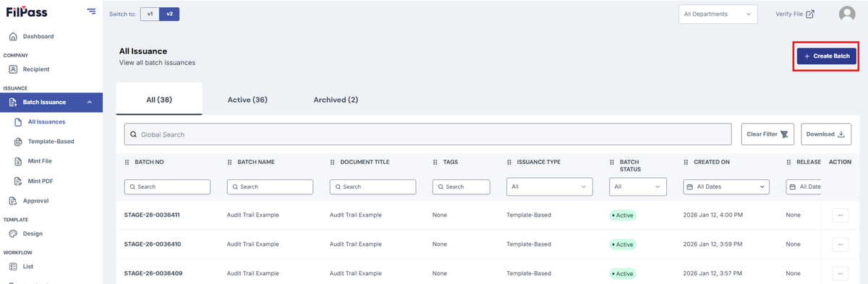
Task: Switch to the Archived (2) tab
Action: pyautogui.click(x=336, y=99)
